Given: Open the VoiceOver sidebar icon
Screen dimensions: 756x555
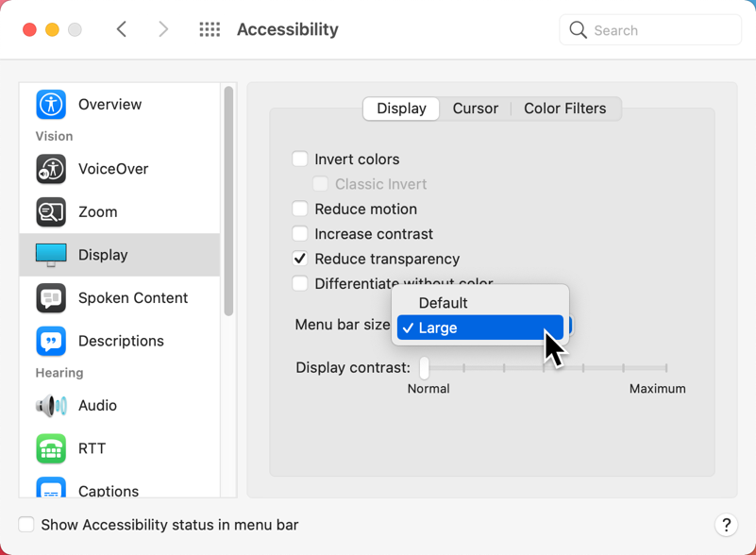Looking at the screenshot, I should coord(51,169).
